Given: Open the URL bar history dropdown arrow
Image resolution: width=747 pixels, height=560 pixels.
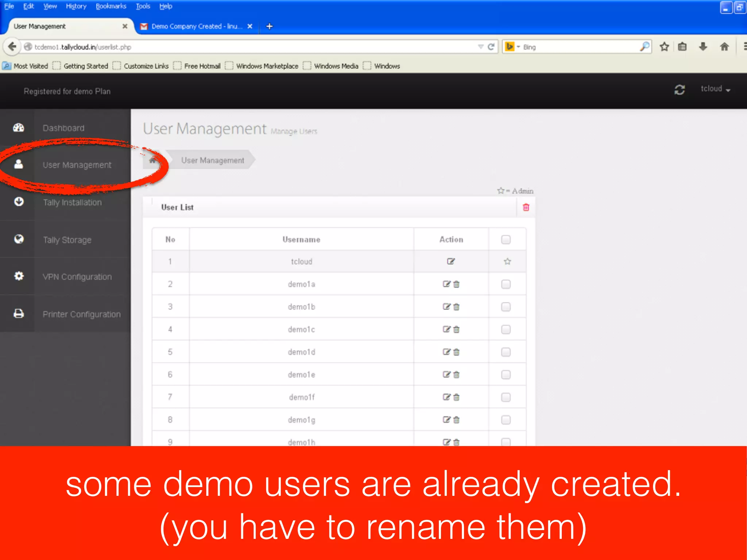Looking at the screenshot, I should [480, 47].
